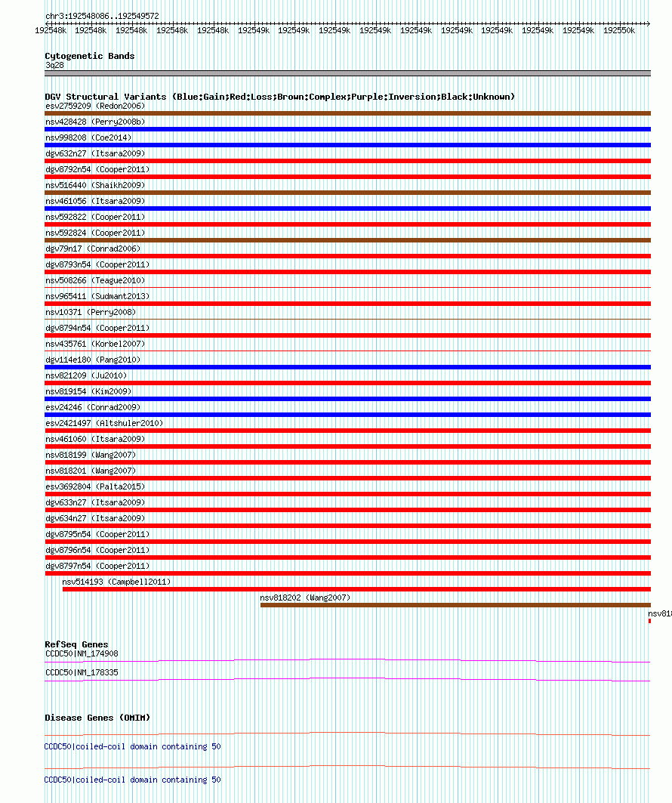Select nsv10371 (Perry2008) label
Screen dimensions: 672x803
91,313
